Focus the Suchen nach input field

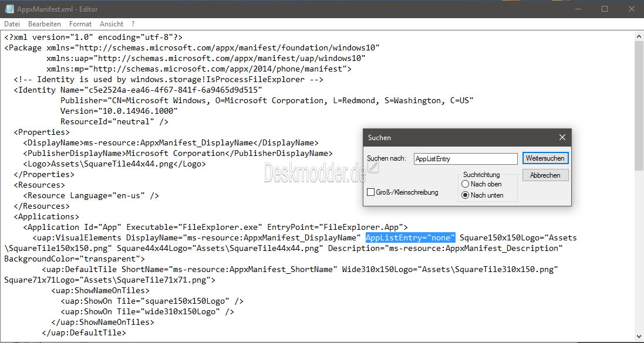(466, 159)
